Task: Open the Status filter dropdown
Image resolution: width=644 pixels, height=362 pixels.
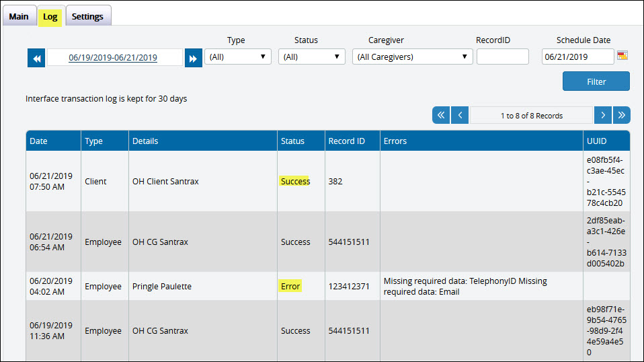Action: click(312, 57)
